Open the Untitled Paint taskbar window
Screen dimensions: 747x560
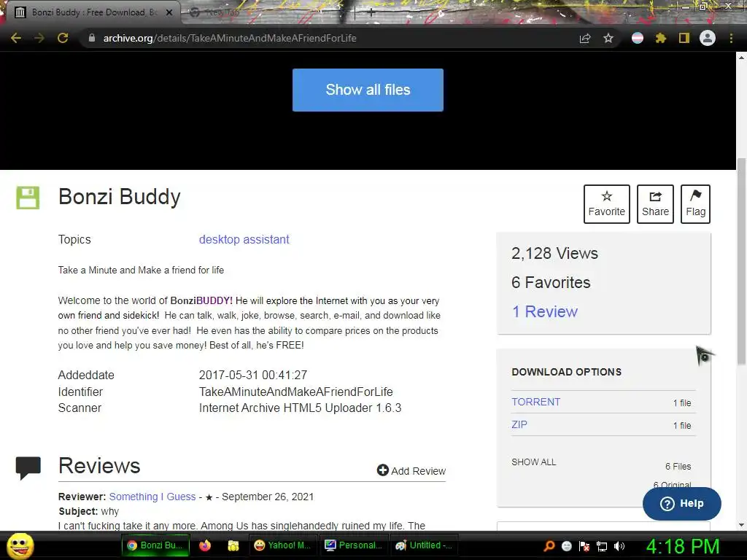coord(424,545)
